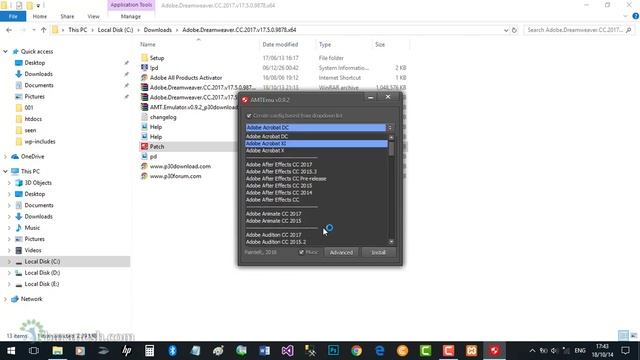Select the lpd system information file icon
Screen dimensions: 640x360
coord(144,68)
